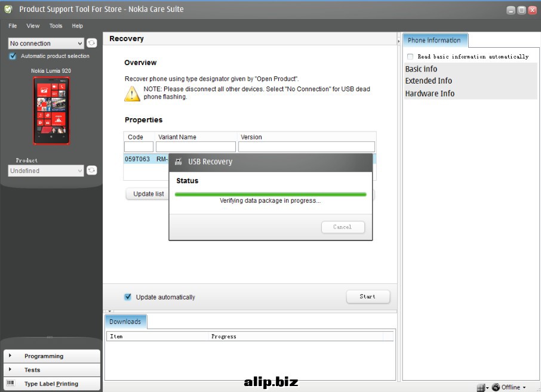
Task: Click the grid icon in the status bar
Action: pos(481,387)
